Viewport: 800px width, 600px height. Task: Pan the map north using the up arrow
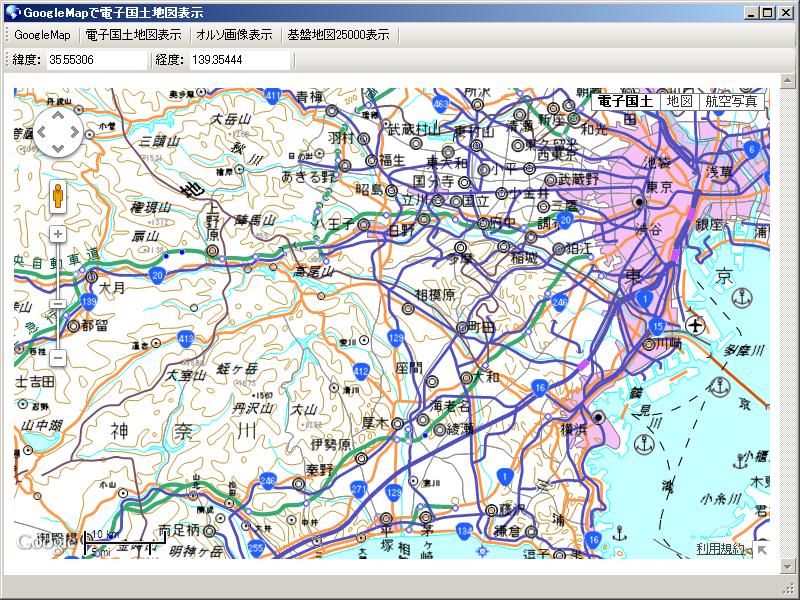tap(57, 113)
